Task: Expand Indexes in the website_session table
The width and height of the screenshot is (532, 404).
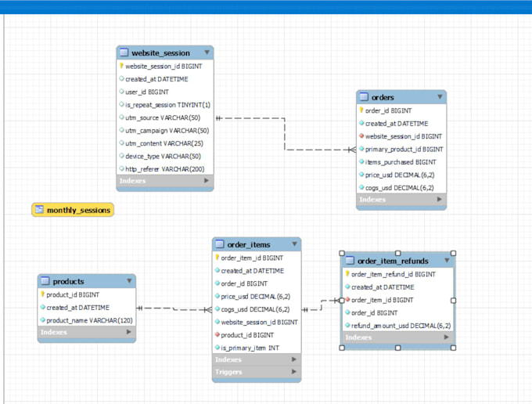Action: (207, 181)
